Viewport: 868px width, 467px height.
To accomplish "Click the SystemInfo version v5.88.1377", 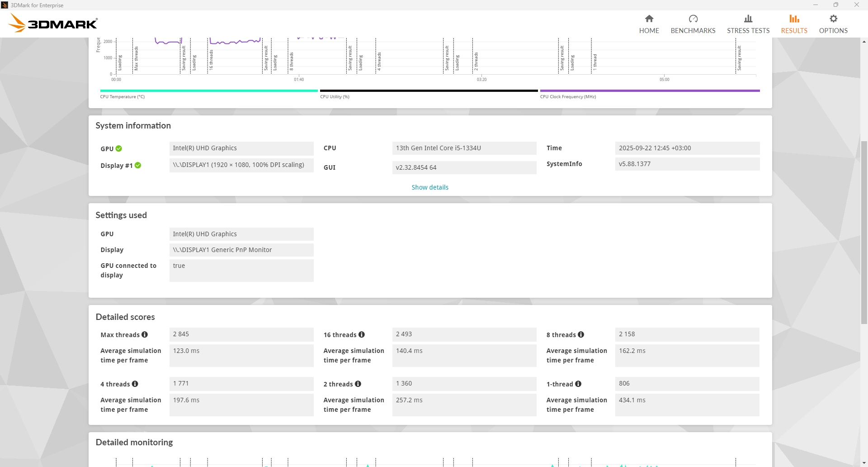I will coord(687,164).
